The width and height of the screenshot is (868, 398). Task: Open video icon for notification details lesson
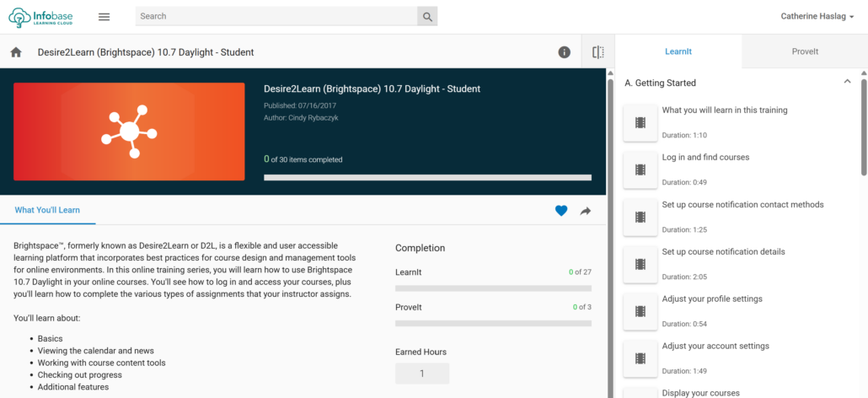(640, 264)
